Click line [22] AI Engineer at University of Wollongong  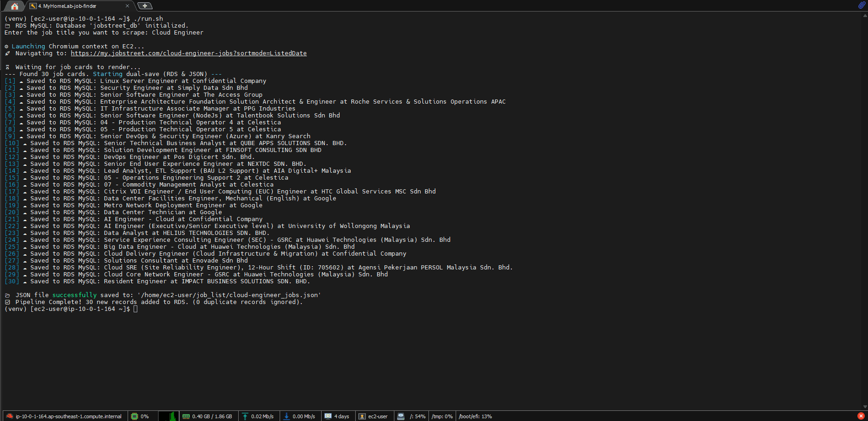point(207,226)
